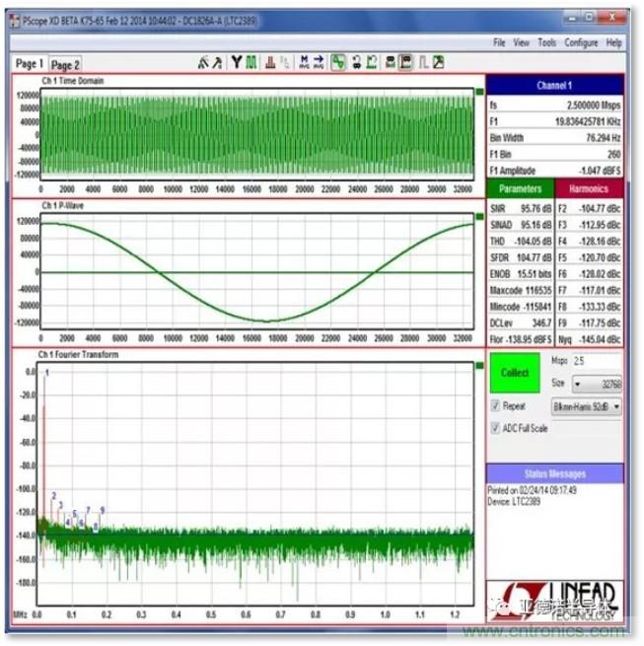Click the highlighted green sine wave icon

pos(338,62)
